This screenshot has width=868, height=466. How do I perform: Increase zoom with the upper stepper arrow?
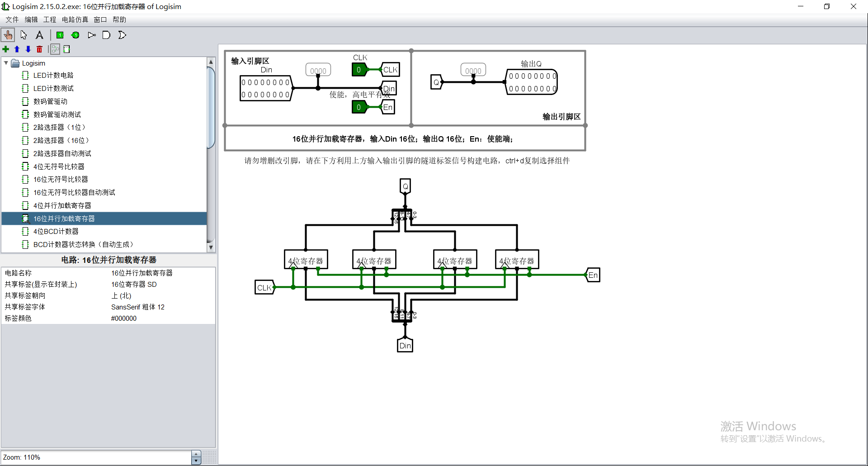point(196,454)
